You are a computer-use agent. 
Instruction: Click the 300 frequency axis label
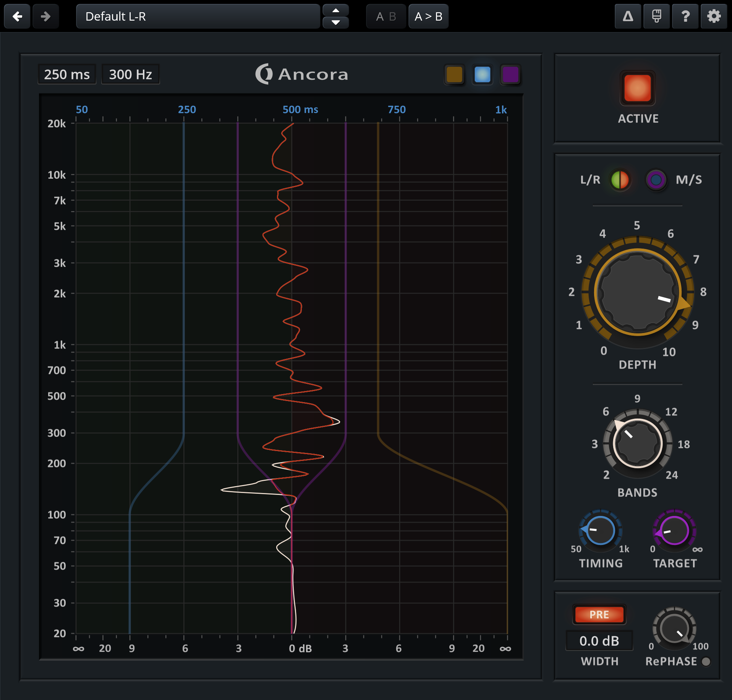tap(57, 433)
